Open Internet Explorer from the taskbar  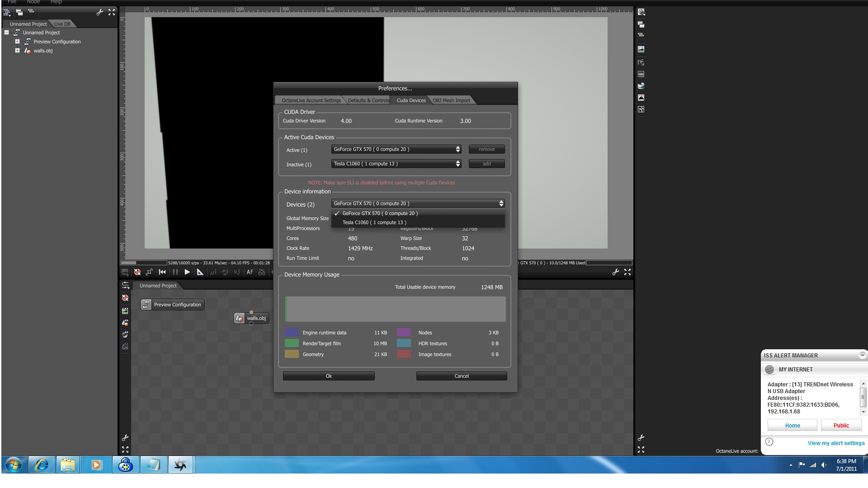[42, 465]
